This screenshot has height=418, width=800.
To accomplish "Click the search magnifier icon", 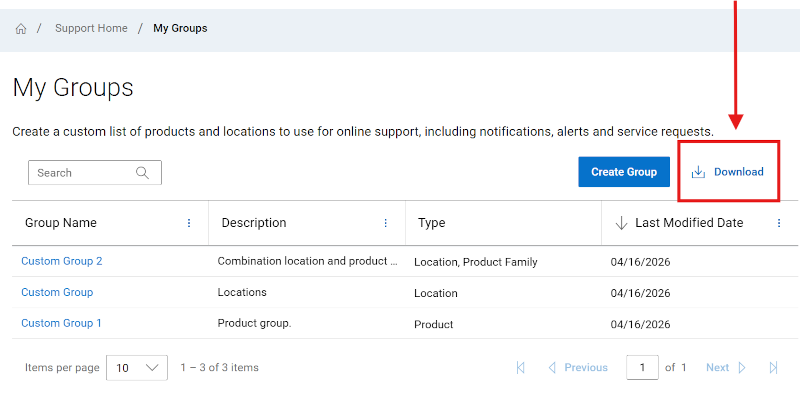I will [x=143, y=173].
